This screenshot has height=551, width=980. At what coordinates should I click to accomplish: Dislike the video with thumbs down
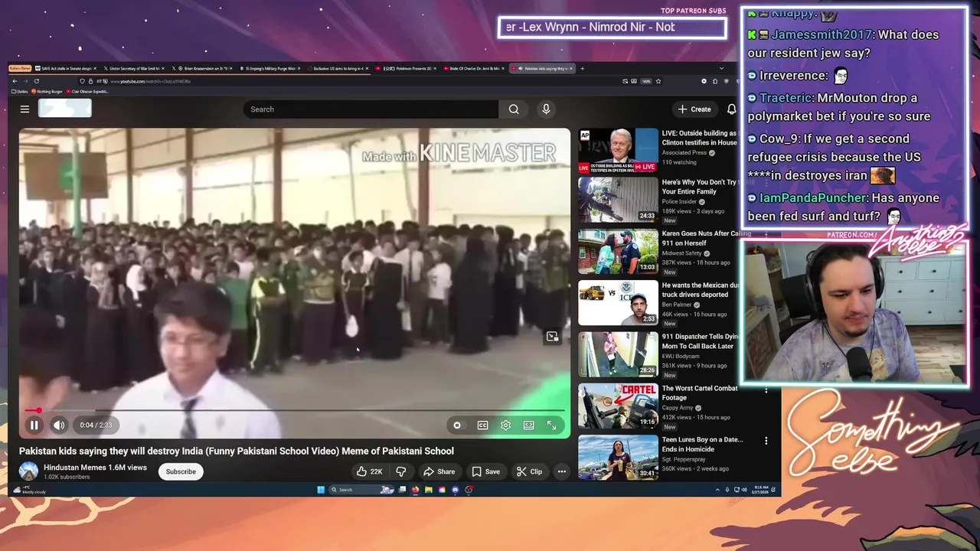(x=400, y=471)
